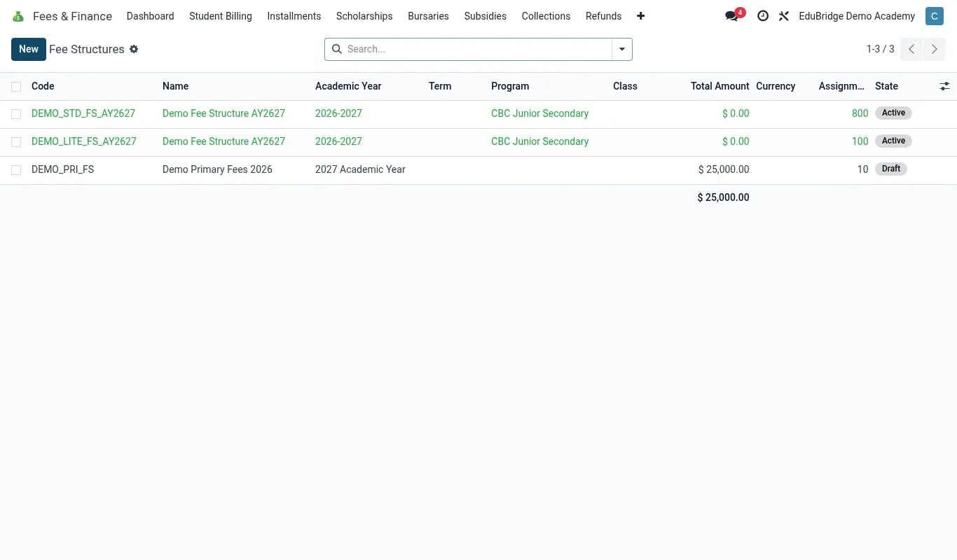Open the Refunds menu

(x=603, y=16)
